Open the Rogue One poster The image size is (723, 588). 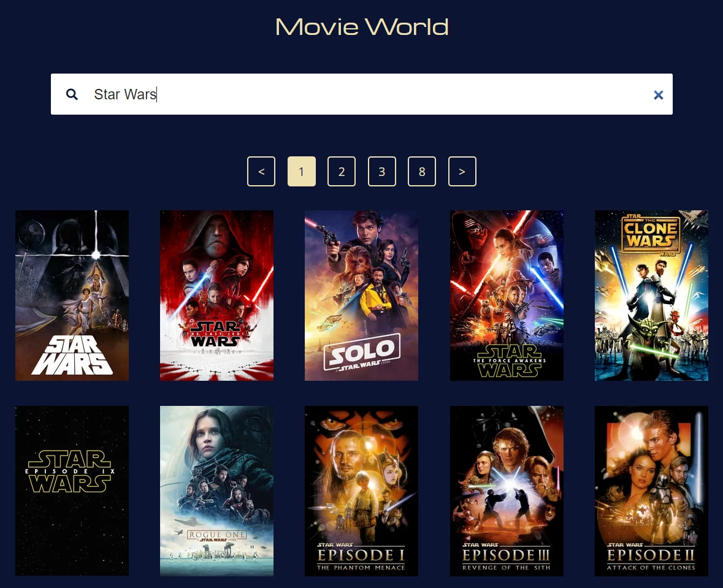[x=216, y=491]
